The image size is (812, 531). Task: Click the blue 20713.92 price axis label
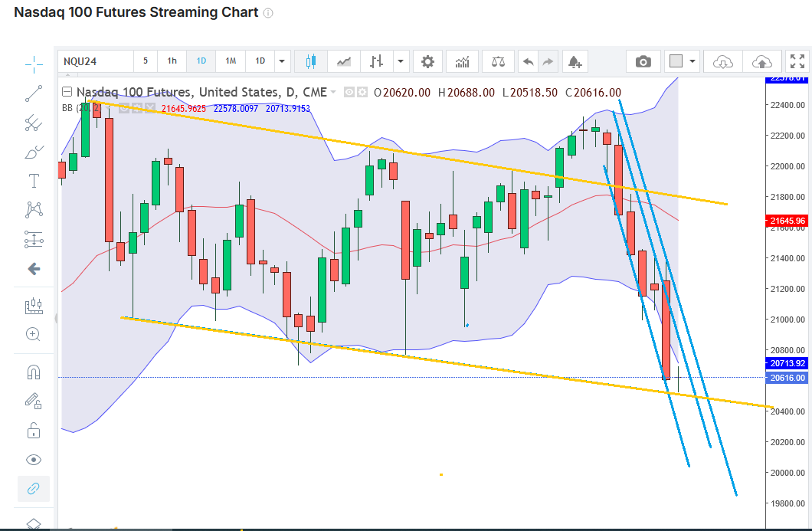coord(787,363)
